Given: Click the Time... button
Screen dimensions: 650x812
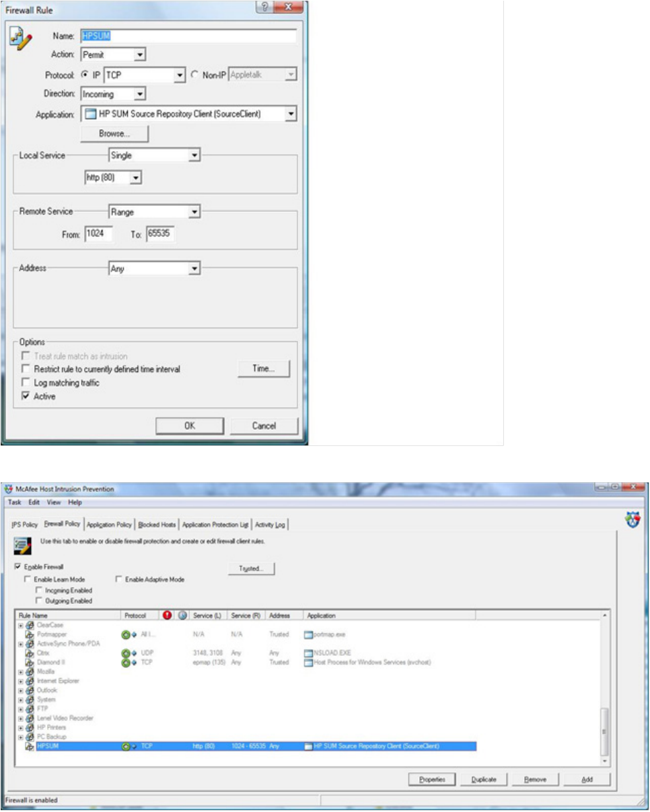Looking at the screenshot, I should point(264,369).
